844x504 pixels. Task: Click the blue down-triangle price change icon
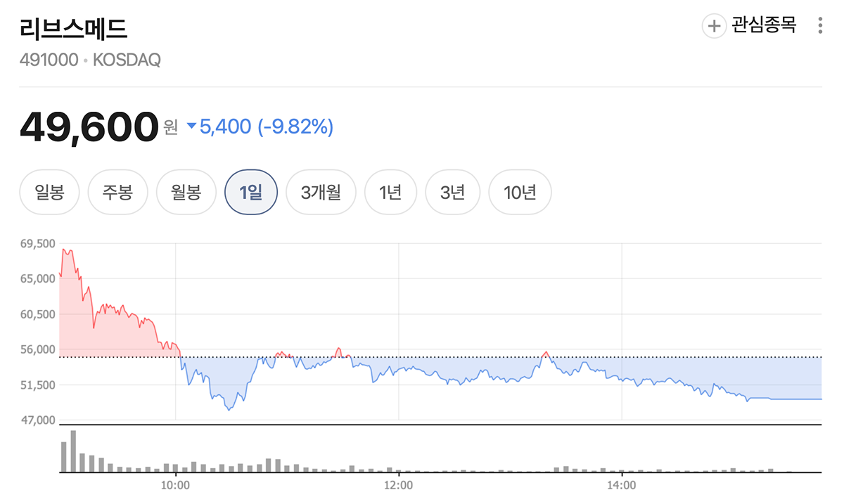click(192, 127)
